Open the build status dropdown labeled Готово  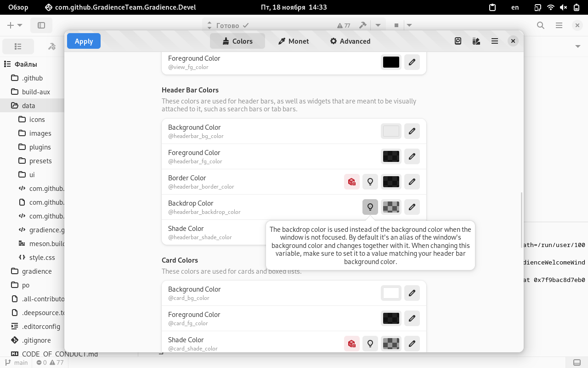[227, 25]
